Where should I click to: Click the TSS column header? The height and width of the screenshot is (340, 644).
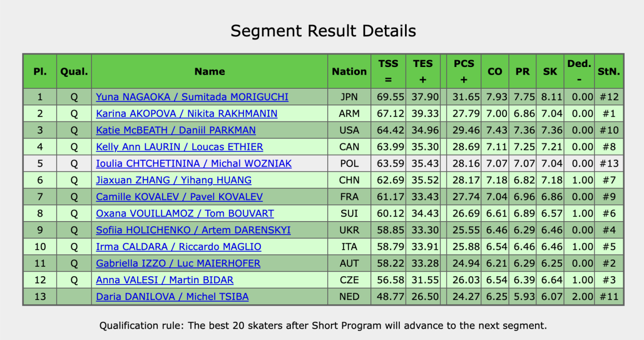[388, 72]
